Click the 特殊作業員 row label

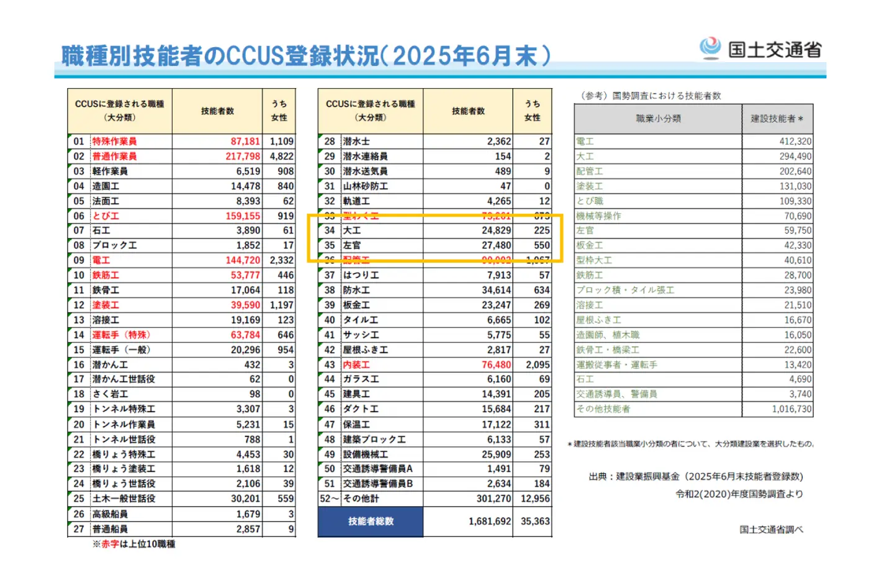pyautogui.click(x=115, y=142)
